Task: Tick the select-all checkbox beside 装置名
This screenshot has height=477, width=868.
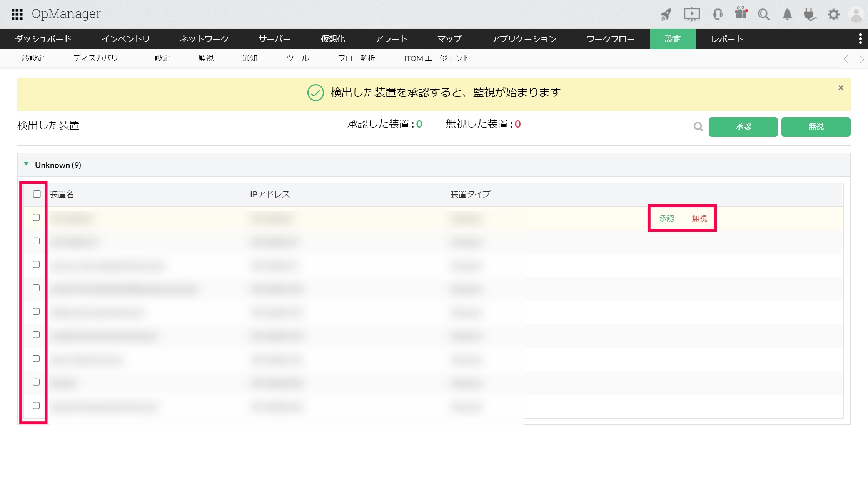Action: [x=37, y=194]
